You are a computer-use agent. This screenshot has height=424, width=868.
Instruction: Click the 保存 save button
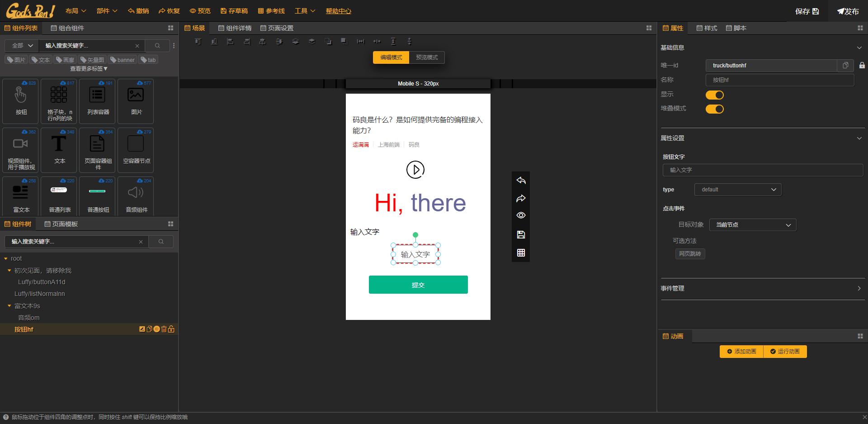(807, 11)
